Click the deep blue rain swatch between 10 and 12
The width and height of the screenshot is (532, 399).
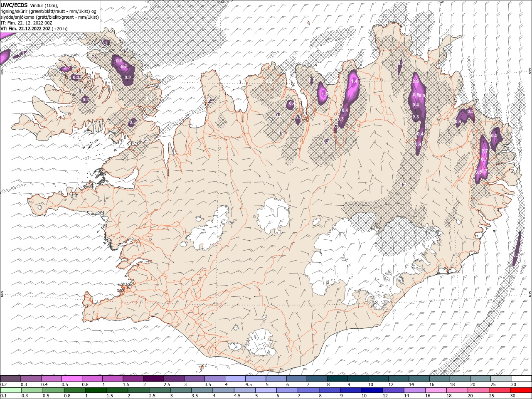click(x=372, y=390)
